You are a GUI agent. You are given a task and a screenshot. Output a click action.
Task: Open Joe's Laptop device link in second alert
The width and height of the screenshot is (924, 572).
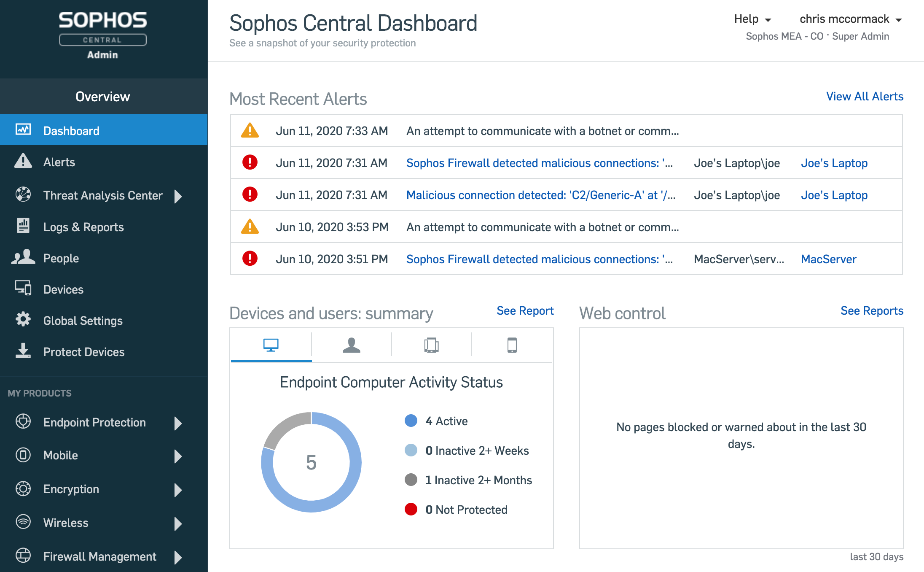834,163
